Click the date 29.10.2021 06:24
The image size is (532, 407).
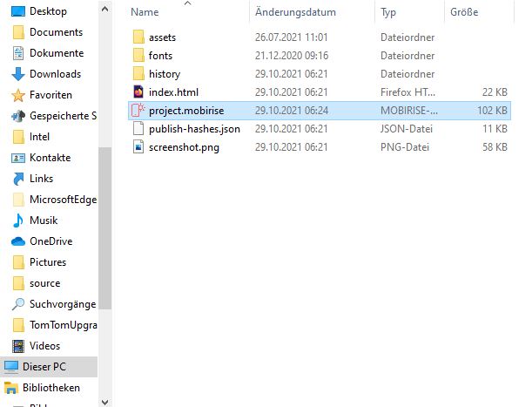tap(292, 111)
